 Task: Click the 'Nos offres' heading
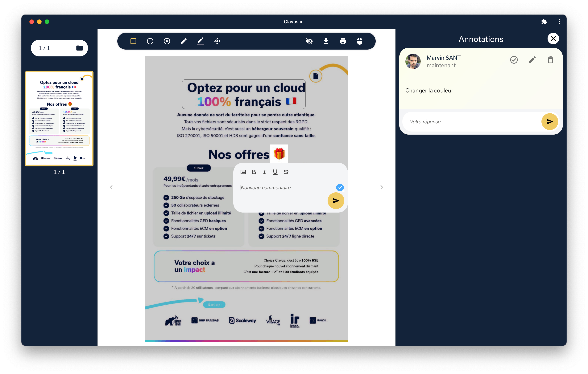pyautogui.click(x=239, y=154)
